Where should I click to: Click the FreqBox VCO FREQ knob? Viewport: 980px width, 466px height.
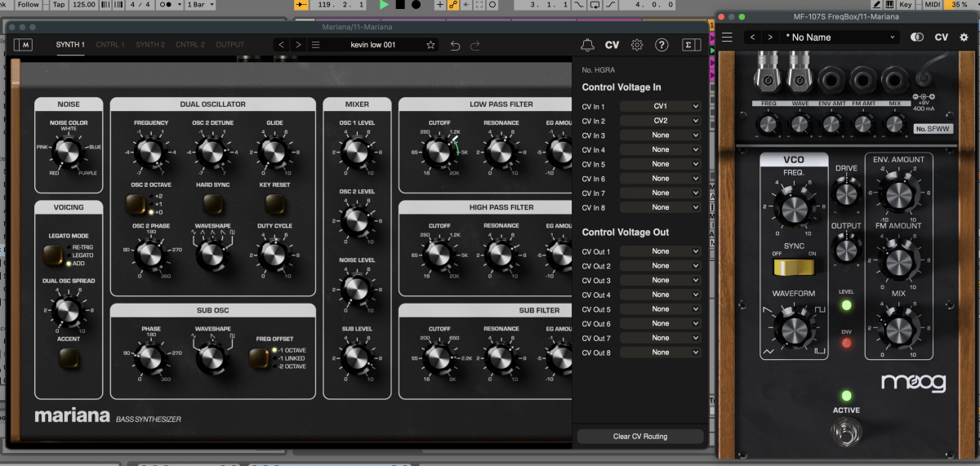[793, 206]
